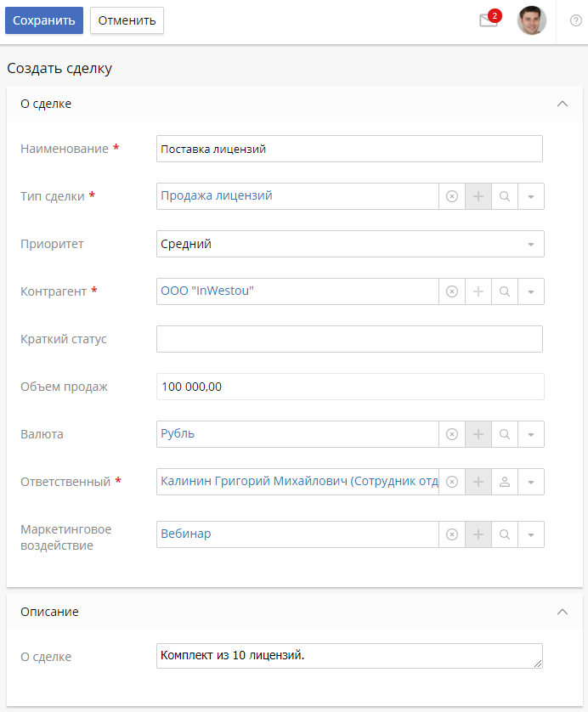Clear the Ответственный field value
This screenshot has height=712, width=588.
452,482
